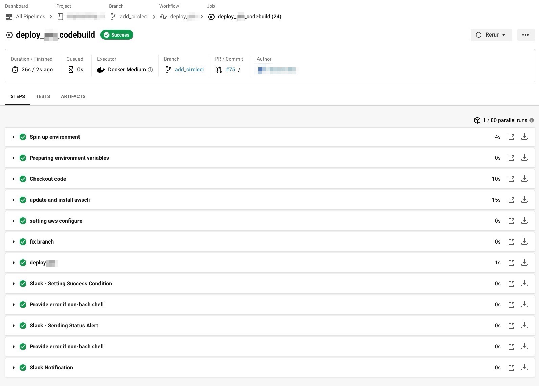Screen dimensions: 539x392
Task: Click the parallel runs info icon
Action: 532,120
